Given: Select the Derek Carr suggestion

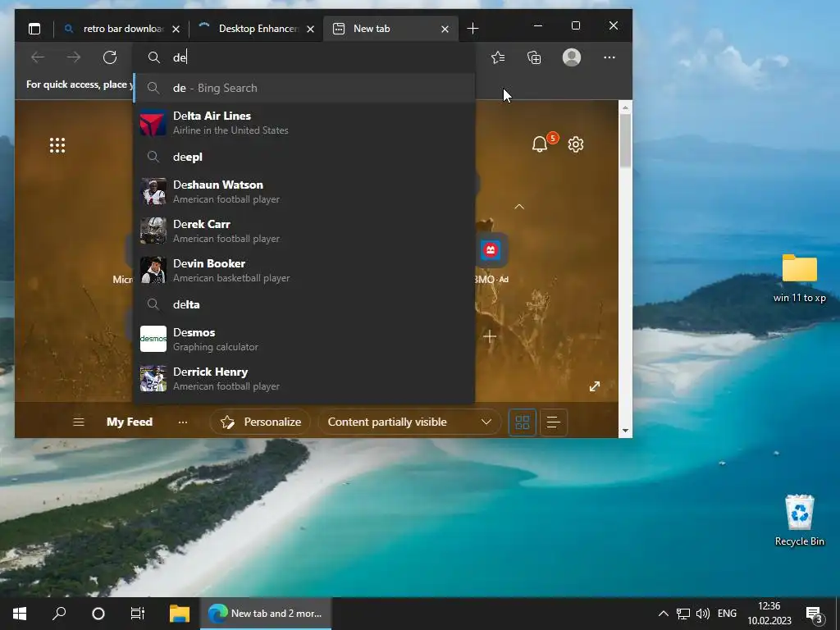Looking at the screenshot, I should [x=304, y=231].
